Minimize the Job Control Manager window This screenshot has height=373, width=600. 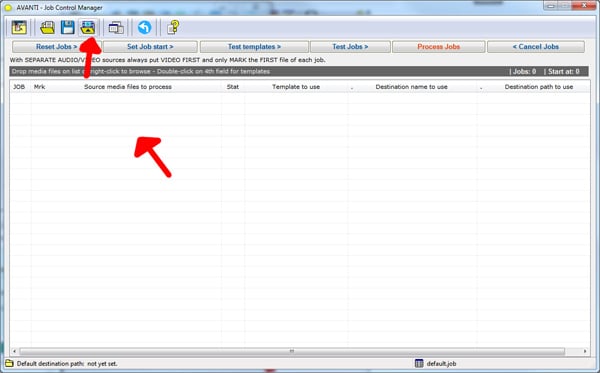pos(551,6)
